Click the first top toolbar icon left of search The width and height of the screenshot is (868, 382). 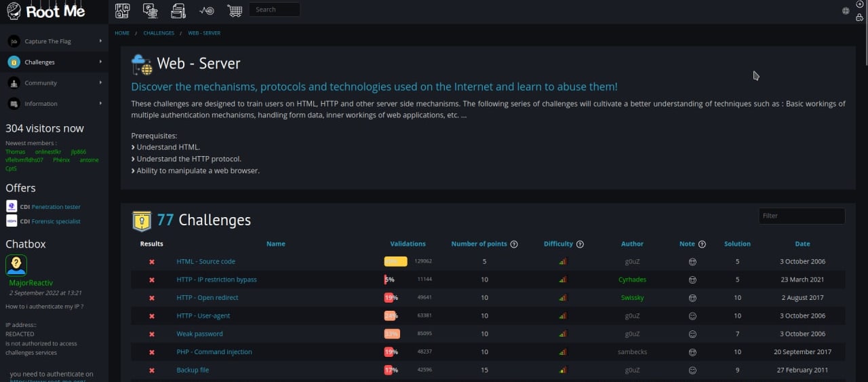122,10
